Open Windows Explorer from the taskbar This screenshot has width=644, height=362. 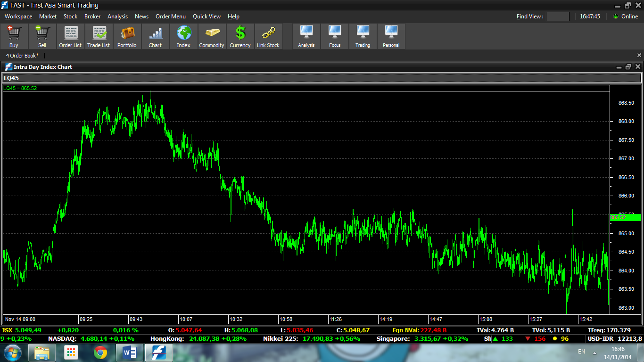click(x=42, y=353)
